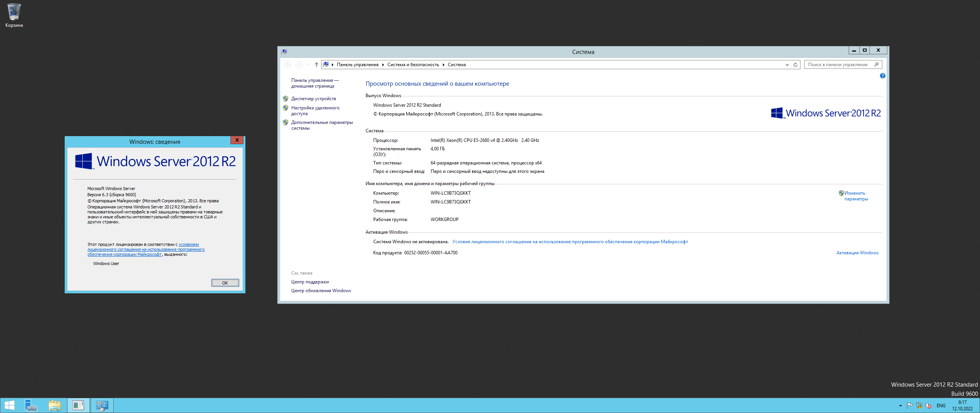Click the search magnifier icon
The image size is (980, 413).
click(877, 64)
